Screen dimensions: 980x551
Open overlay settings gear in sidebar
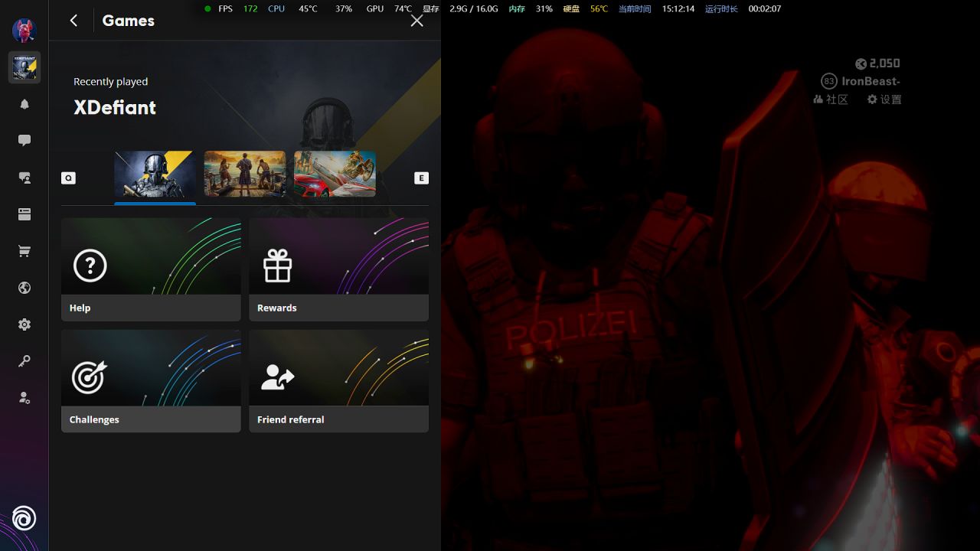click(24, 324)
